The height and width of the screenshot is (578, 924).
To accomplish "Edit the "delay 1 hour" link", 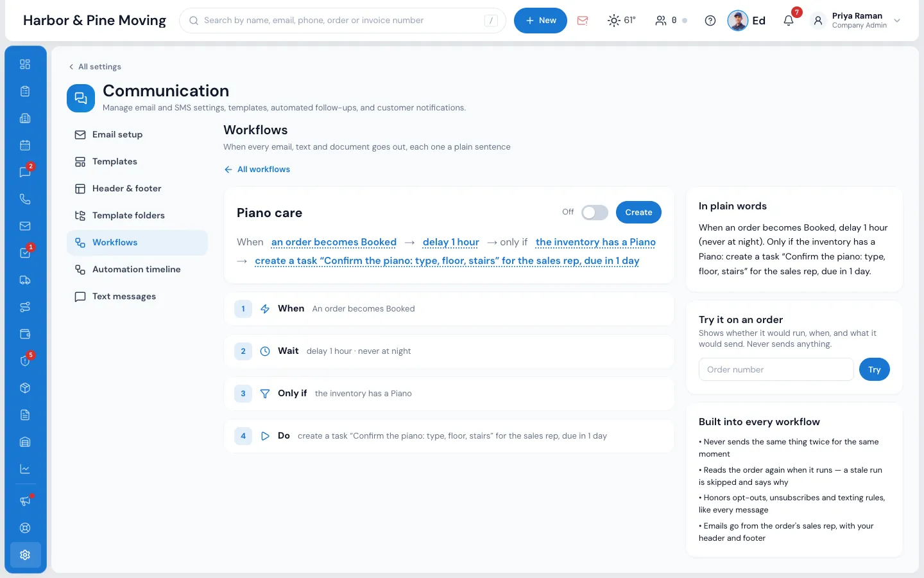I will (x=451, y=242).
